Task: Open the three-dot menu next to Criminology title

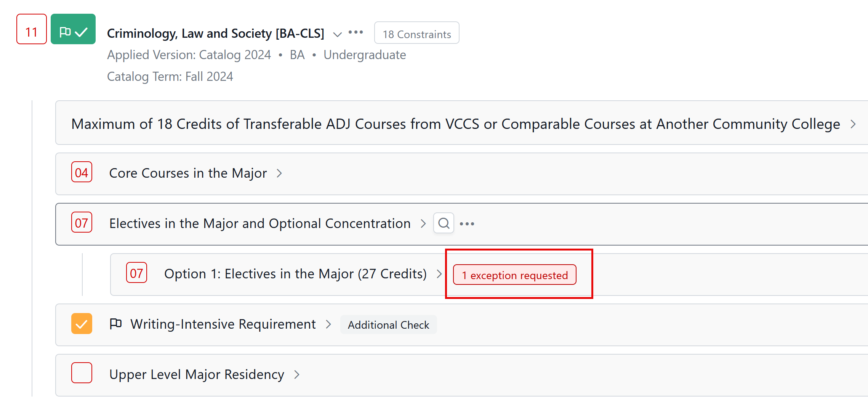Action: (x=356, y=32)
